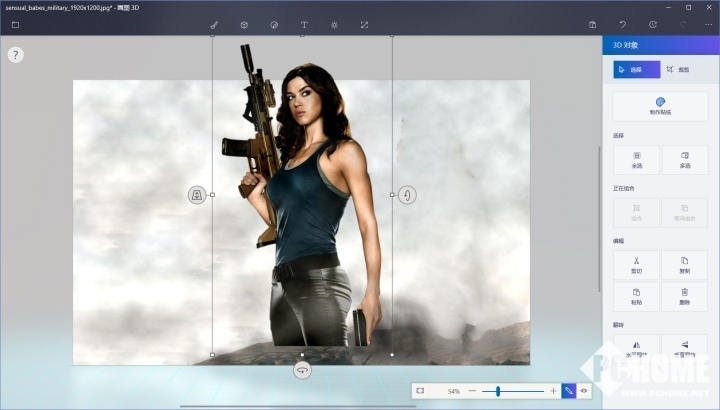This screenshot has width=720, height=410.
Task: Open the expand menu folder icon
Action: pyautogui.click(x=15, y=25)
